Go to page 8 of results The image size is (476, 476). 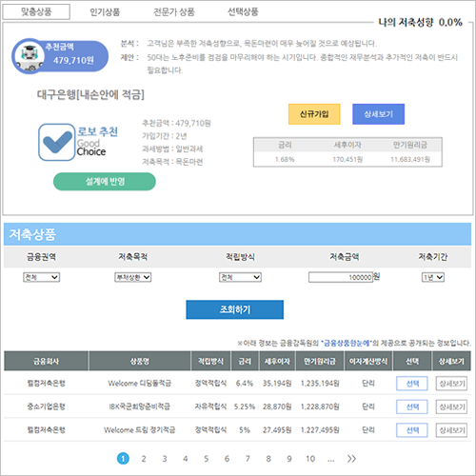(268, 459)
